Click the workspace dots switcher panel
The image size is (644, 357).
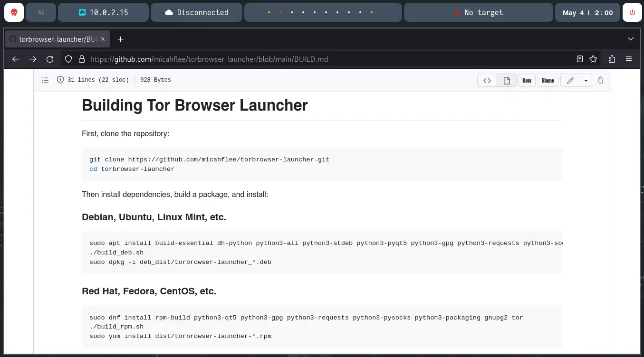click(323, 13)
